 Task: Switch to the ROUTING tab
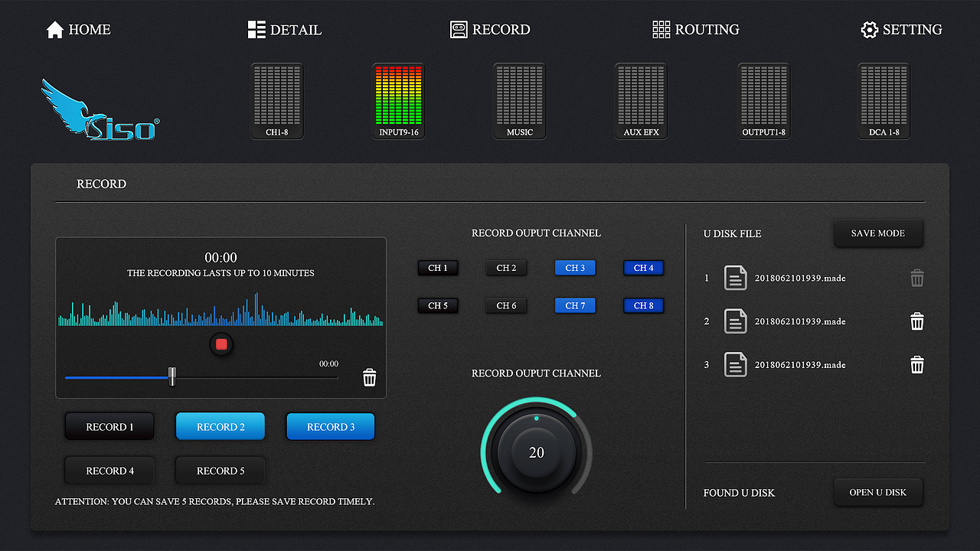(696, 30)
